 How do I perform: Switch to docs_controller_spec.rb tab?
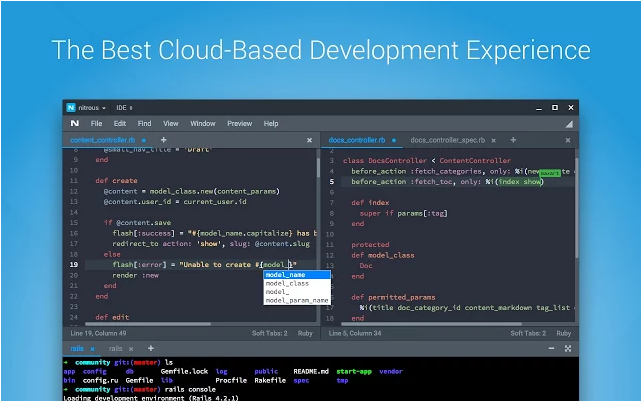click(x=448, y=140)
